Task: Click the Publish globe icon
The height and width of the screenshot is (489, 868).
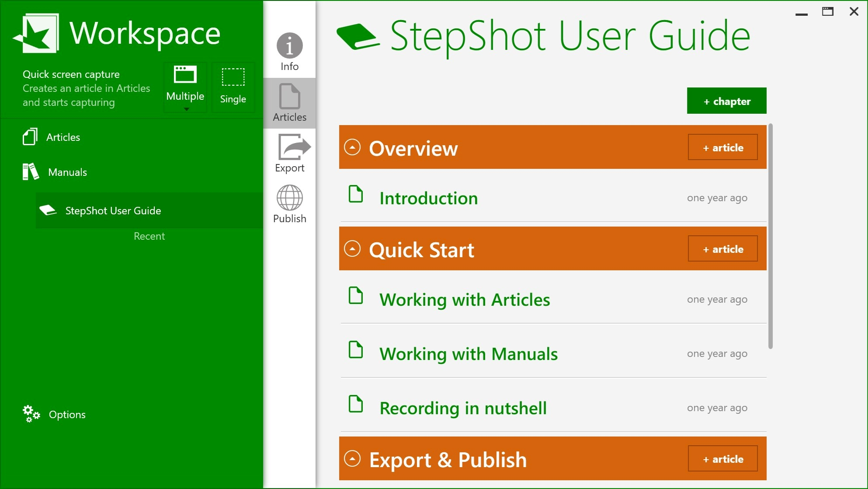Action: (x=289, y=198)
